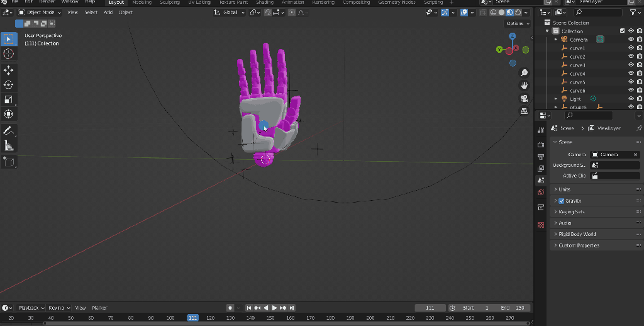Select the Move tool in toolbar
This screenshot has height=326, width=644.
9,70
